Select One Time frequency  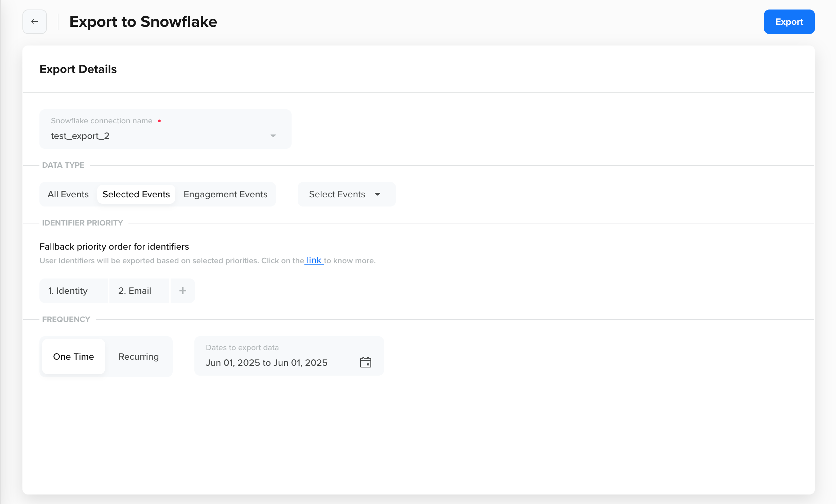73,357
